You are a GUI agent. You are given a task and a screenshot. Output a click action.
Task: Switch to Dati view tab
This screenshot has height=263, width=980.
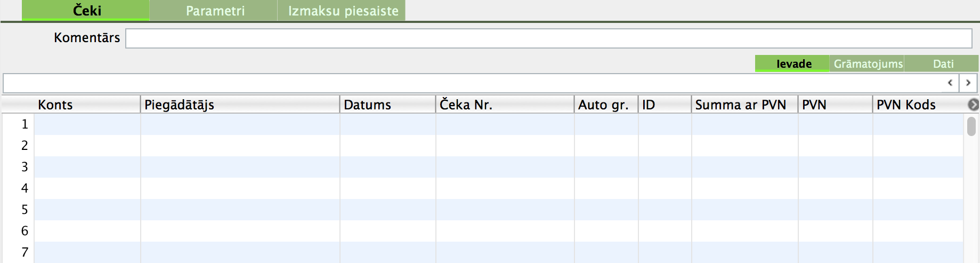coord(943,64)
